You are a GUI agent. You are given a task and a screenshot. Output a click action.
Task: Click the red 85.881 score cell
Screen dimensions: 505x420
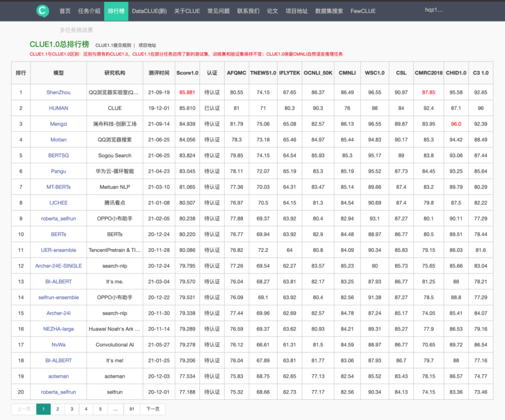tap(187, 93)
